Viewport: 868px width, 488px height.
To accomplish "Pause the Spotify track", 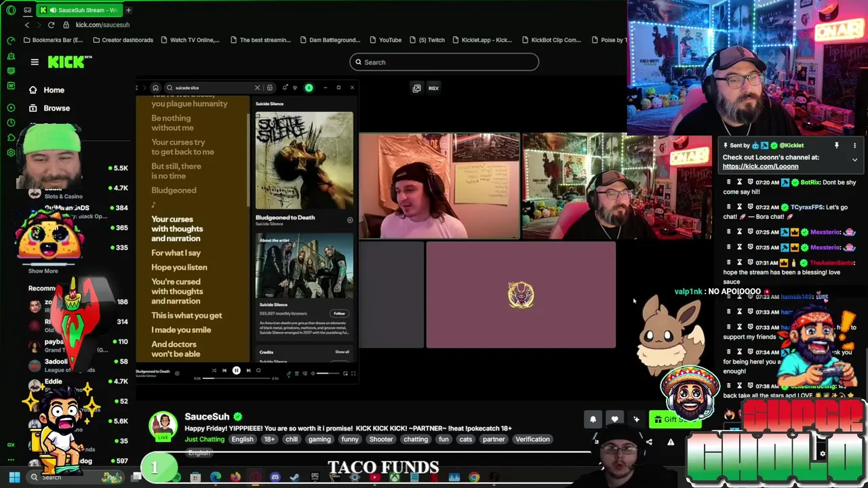I will click(x=236, y=371).
